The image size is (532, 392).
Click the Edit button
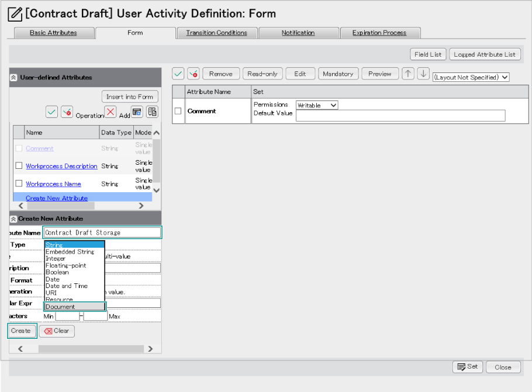pos(300,74)
